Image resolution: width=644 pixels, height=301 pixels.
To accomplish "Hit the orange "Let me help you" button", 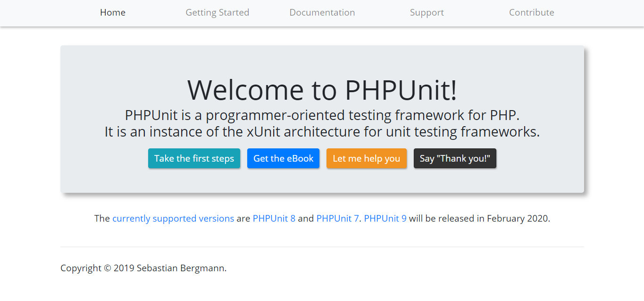I will tap(366, 158).
